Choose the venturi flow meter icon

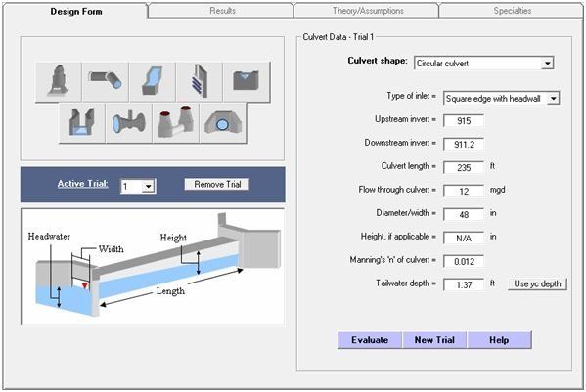pyautogui.click(x=129, y=123)
